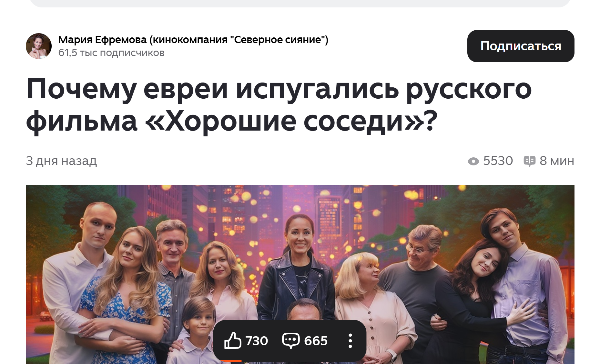Click the 5530 views counter
The width and height of the screenshot is (610, 364).
(x=498, y=161)
